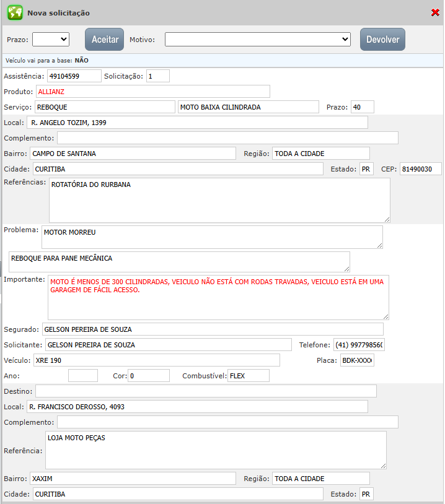
Task: Select the Telefone input field
Action: 359,345
